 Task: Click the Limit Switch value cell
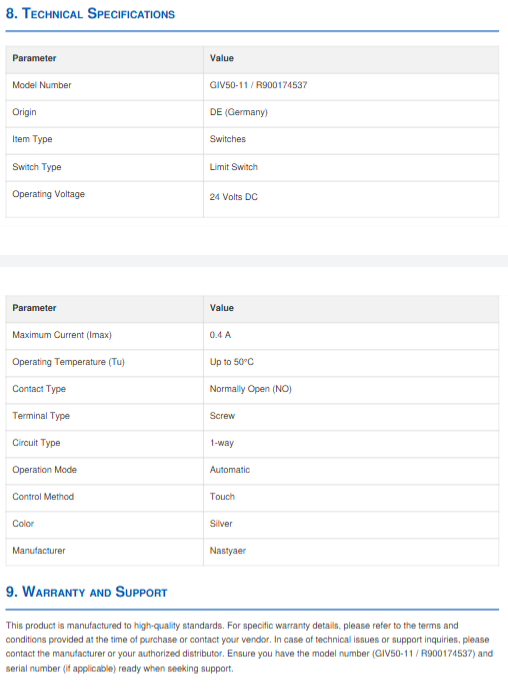[x=351, y=167]
